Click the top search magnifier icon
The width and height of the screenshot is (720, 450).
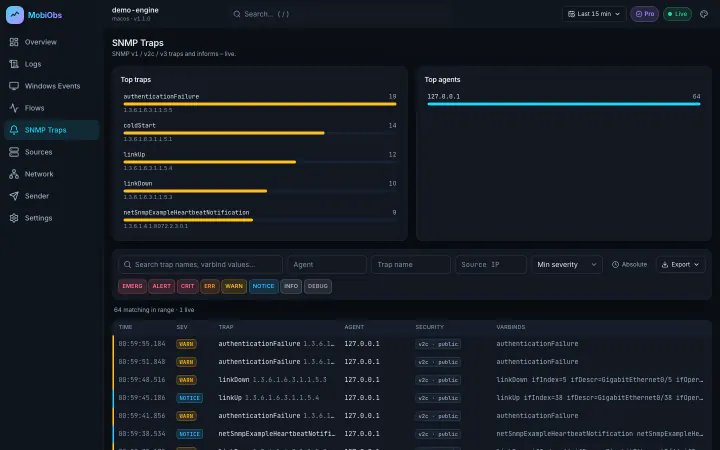pos(236,14)
